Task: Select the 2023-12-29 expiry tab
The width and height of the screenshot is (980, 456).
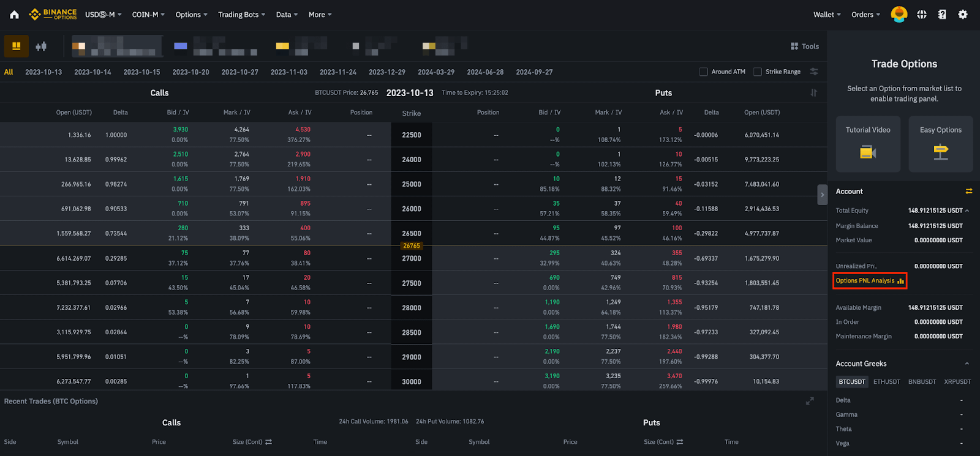Action: [x=387, y=72]
